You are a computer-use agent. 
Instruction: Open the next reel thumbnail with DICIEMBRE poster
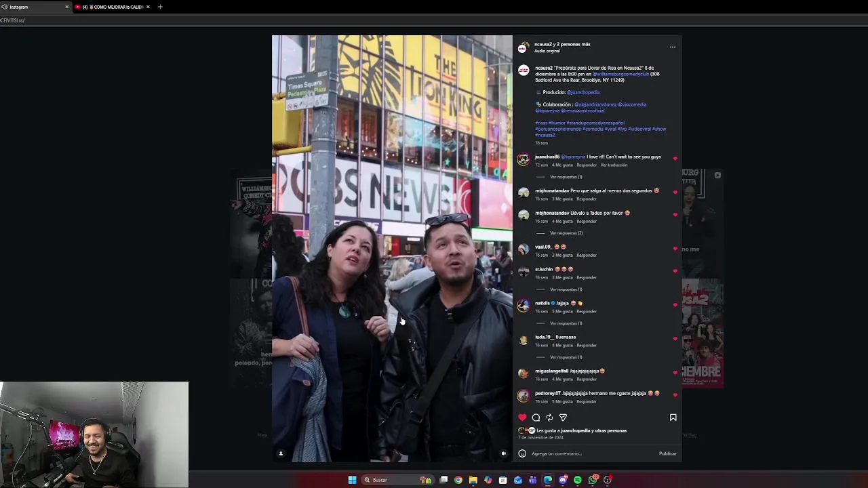[x=703, y=332]
